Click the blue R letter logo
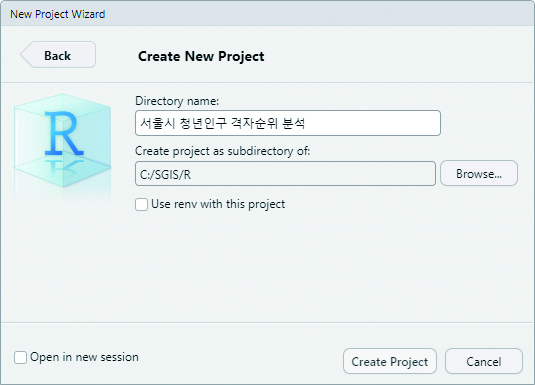This screenshot has height=385, width=535. pos(64,133)
